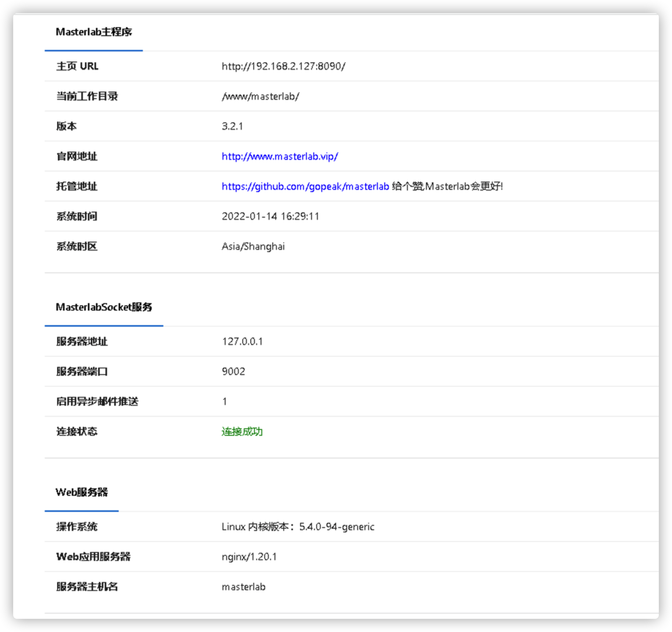This screenshot has height=632, width=672.
Task: Click the 操作系统 kernel version value
Action: point(298,527)
